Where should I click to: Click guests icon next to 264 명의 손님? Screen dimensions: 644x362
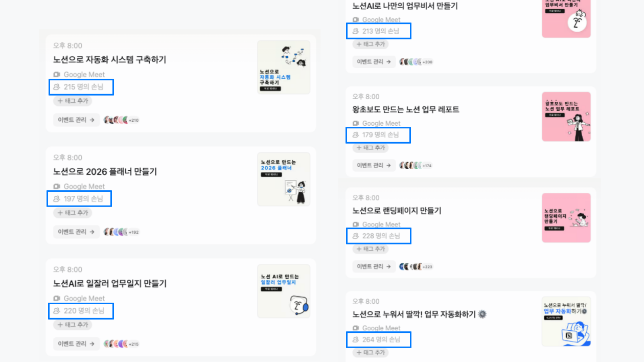pos(356,340)
